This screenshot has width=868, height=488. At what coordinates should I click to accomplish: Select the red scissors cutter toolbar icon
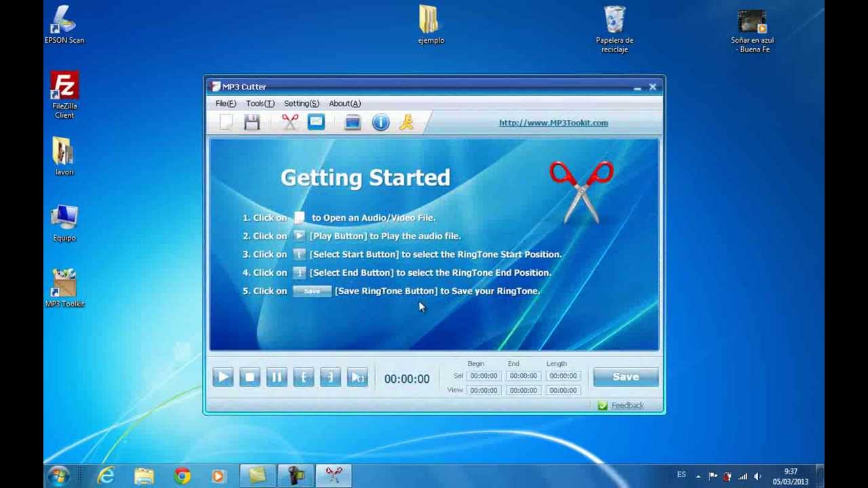[x=290, y=122]
